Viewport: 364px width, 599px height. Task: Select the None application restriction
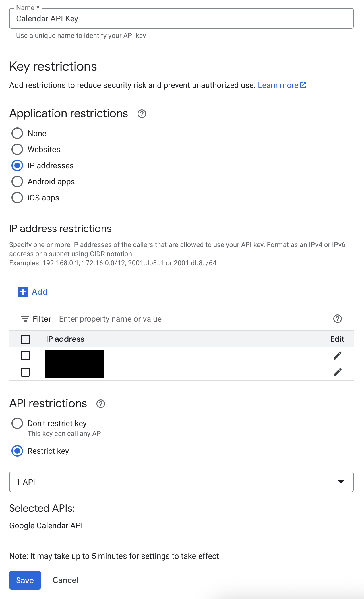coord(17,133)
